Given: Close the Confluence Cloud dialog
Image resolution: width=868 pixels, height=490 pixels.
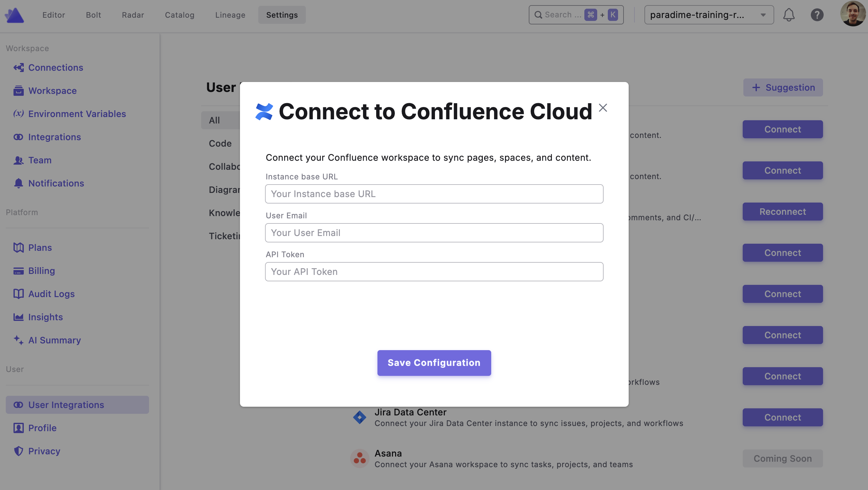Looking at the screenshot, I should (603, 108).
